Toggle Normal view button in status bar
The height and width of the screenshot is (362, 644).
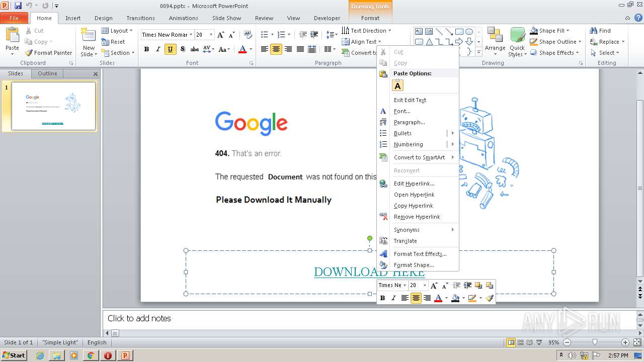[x=511, y=342]
